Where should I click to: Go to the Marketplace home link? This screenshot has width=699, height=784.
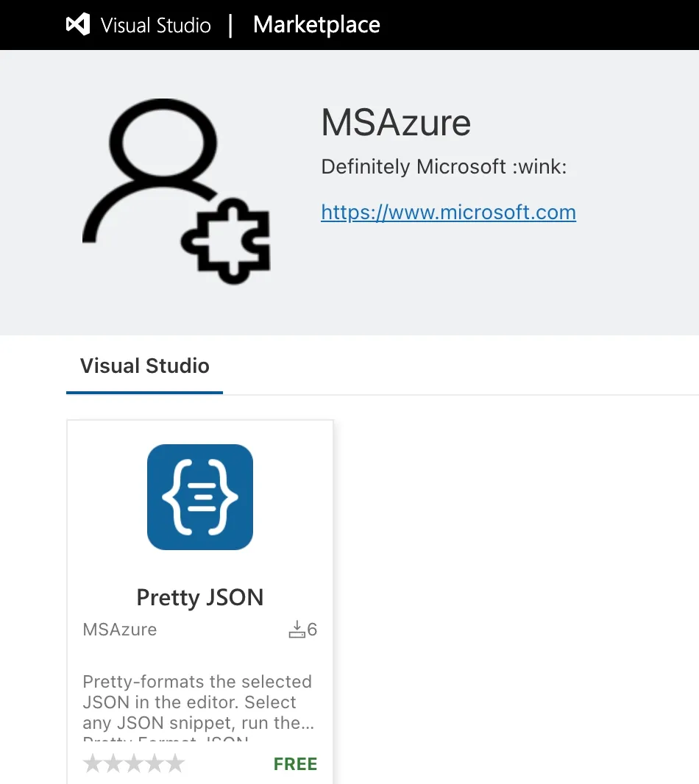pos(316,24)
